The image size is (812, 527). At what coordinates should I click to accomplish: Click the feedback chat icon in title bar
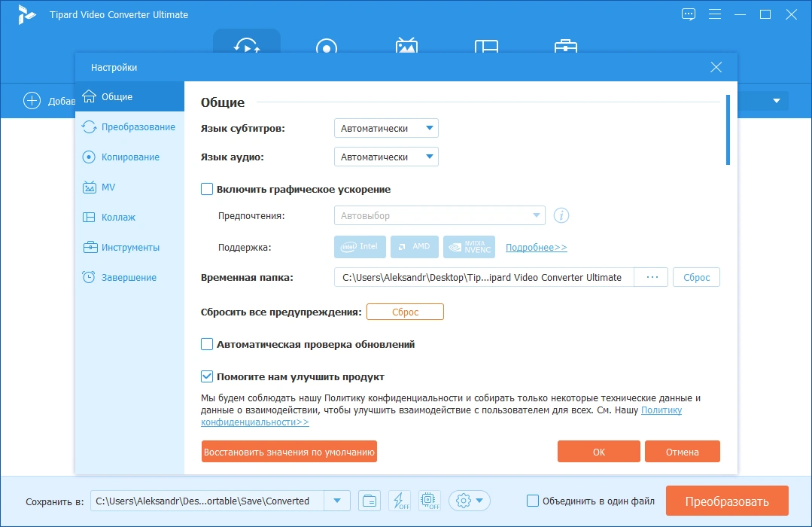689,14
